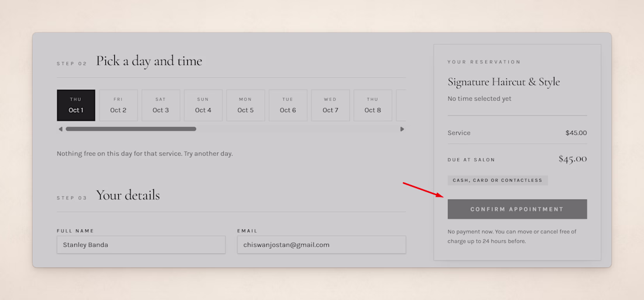Click 'Signature Haircut & Style' title

click(x=503, y=82)
